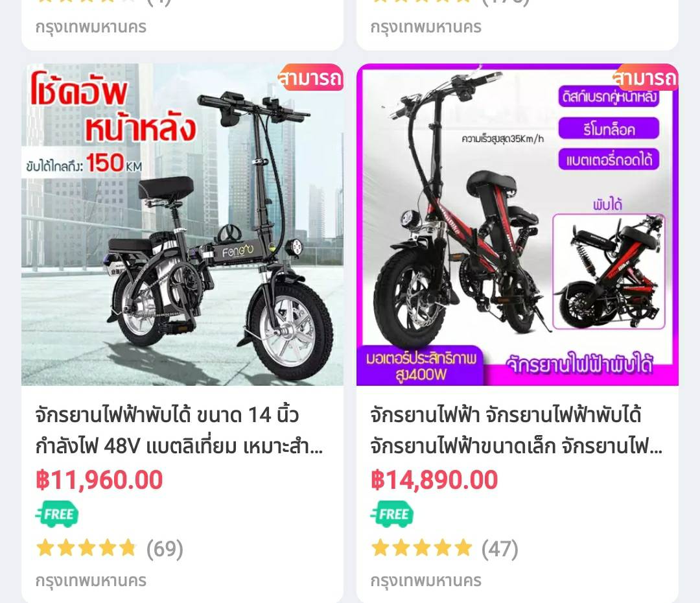
Task: Tap the (69) review count
Action: [x=165, y=549]
